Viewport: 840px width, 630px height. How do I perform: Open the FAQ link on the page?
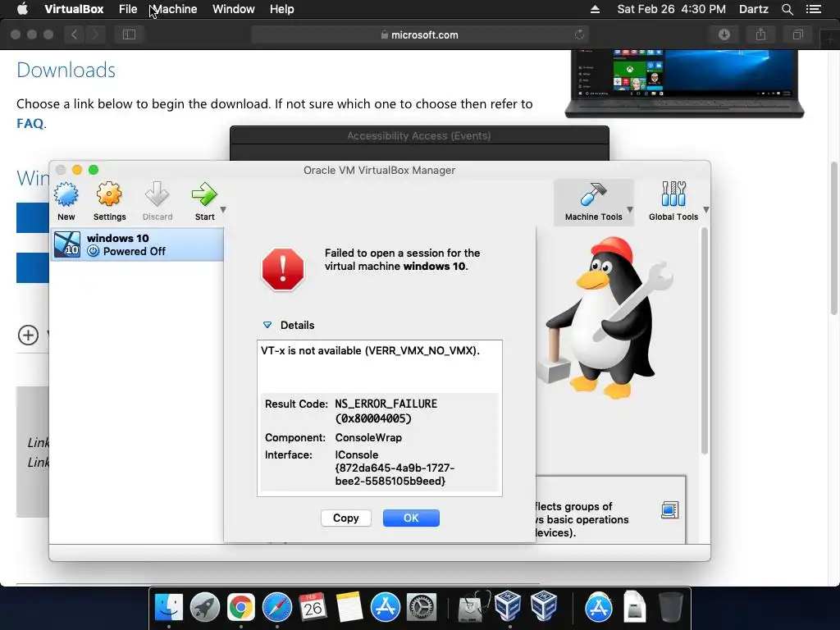click(x=30, y=124)
